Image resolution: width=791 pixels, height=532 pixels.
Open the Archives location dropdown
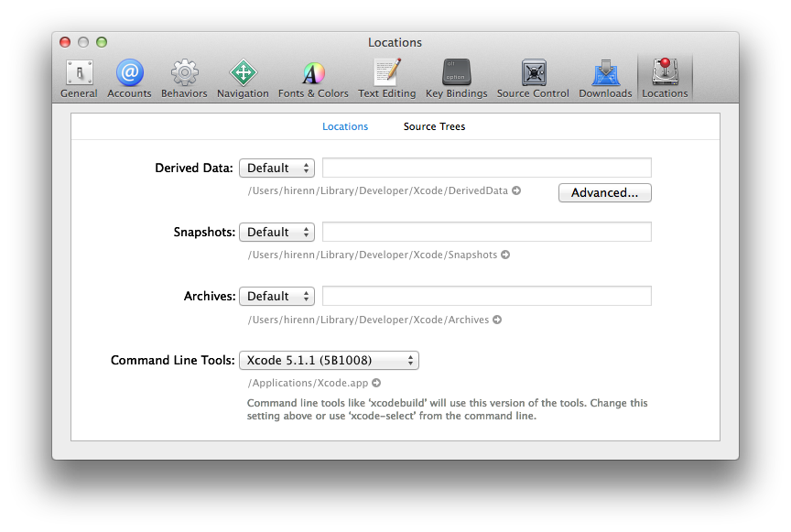tap(277, 297)
